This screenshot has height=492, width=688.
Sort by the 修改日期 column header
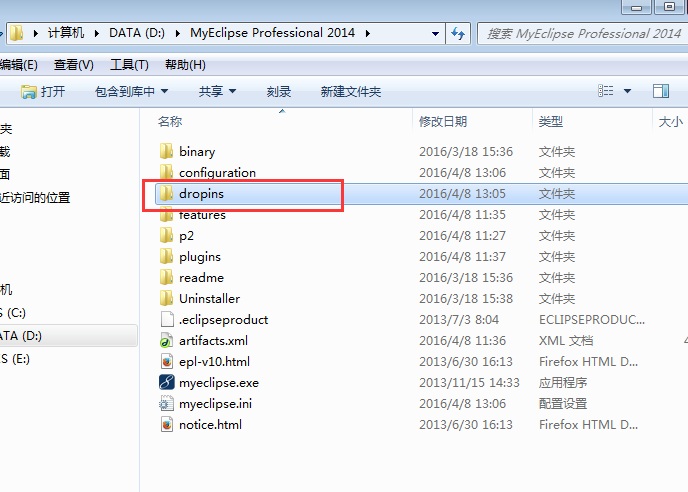pyautogui.click(x=443, y=121)
